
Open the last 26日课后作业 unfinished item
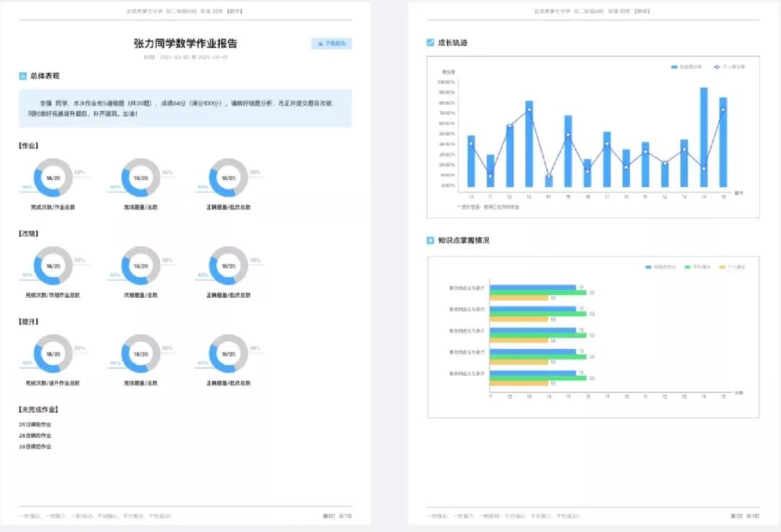[x=35, y=447]
